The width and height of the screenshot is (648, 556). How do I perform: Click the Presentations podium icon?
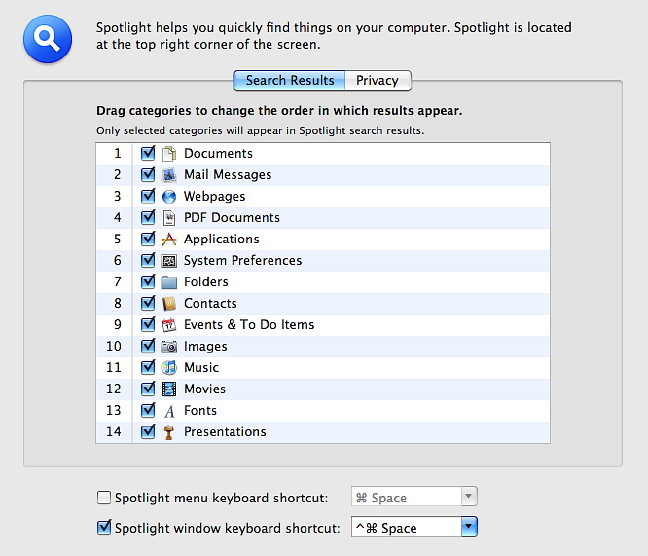[x=169, y=432]
